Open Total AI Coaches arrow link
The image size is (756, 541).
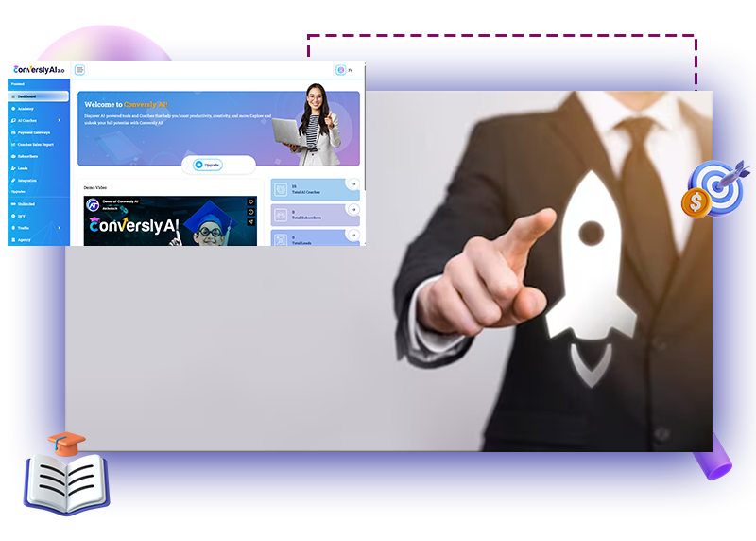pos(353,184)
